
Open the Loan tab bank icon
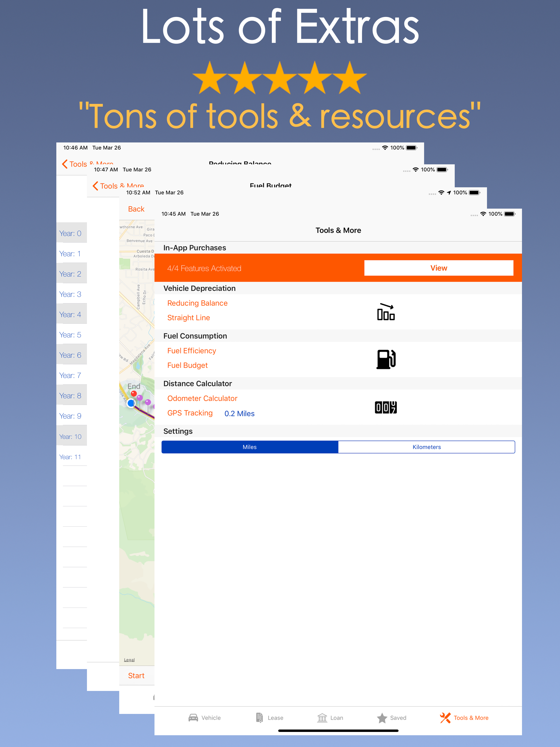[x=322, y=718]
